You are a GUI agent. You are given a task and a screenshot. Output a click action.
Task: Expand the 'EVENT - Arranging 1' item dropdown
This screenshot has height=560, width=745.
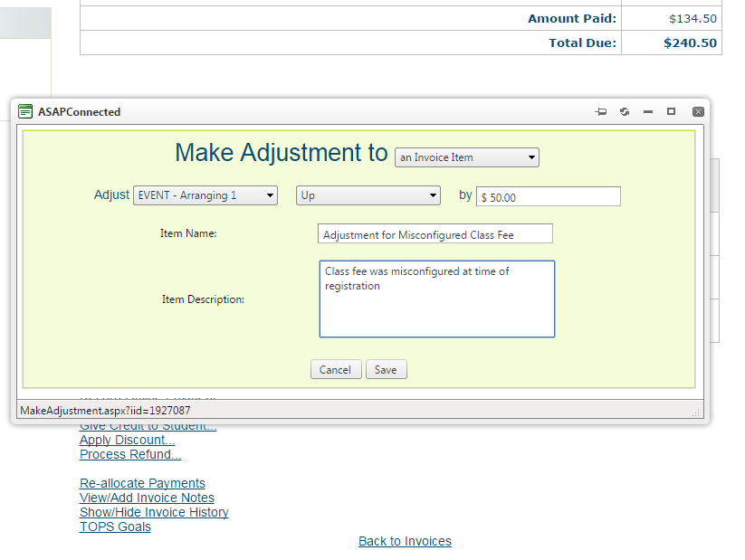205,195
